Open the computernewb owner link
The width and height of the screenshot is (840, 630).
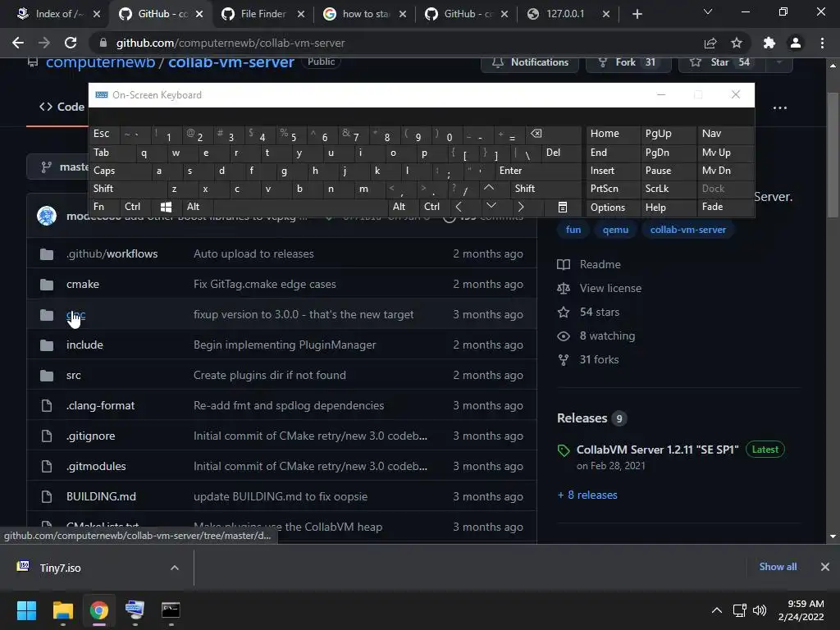click(100, 62)
